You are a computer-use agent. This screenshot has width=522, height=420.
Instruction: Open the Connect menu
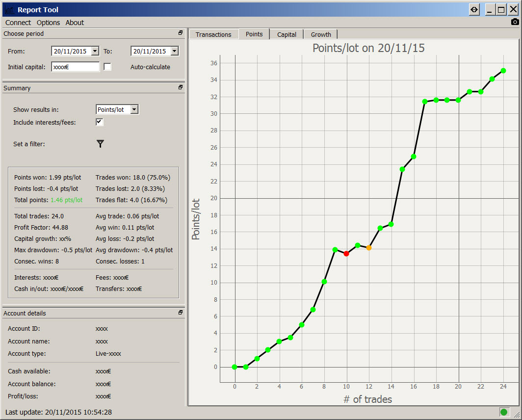click(x=18, y=23)
